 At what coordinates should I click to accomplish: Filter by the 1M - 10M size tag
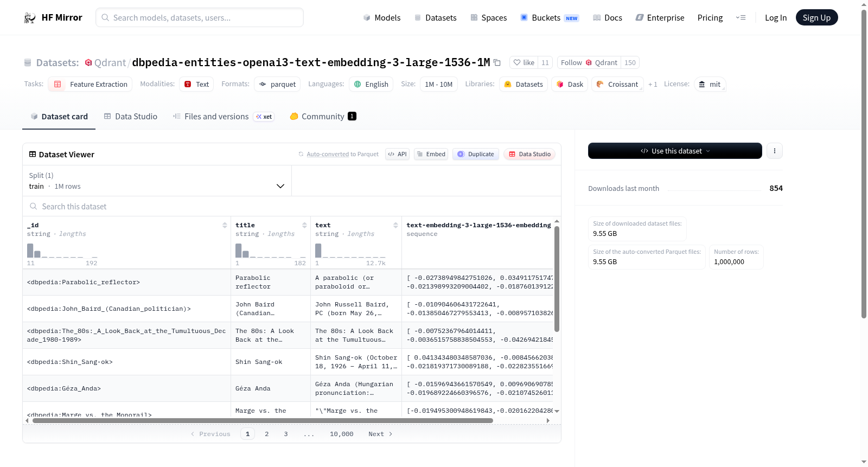tap(439, 84)
